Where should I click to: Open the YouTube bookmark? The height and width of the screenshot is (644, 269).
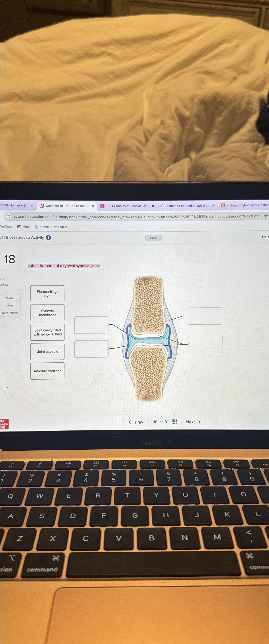(6, 226)
